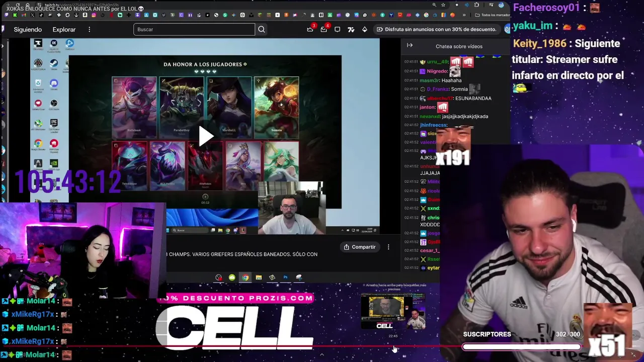
Task: Open the Explorar tab on Twitch
Action: click(64, 29)
